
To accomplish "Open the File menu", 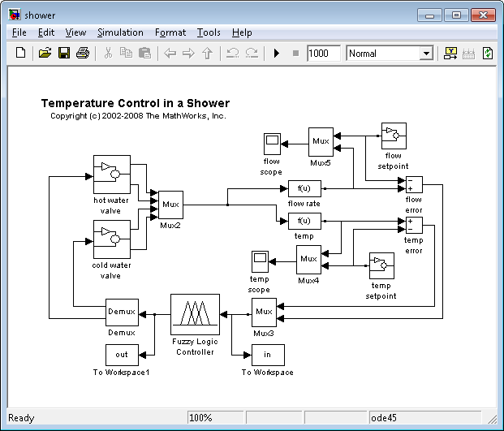I will tap(19, 32).
